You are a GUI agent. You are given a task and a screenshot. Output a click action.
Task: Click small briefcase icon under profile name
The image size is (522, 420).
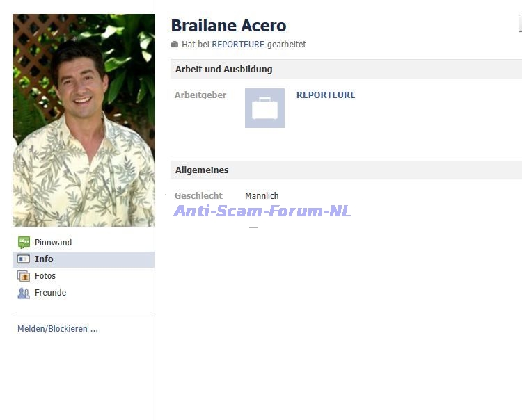175,45
